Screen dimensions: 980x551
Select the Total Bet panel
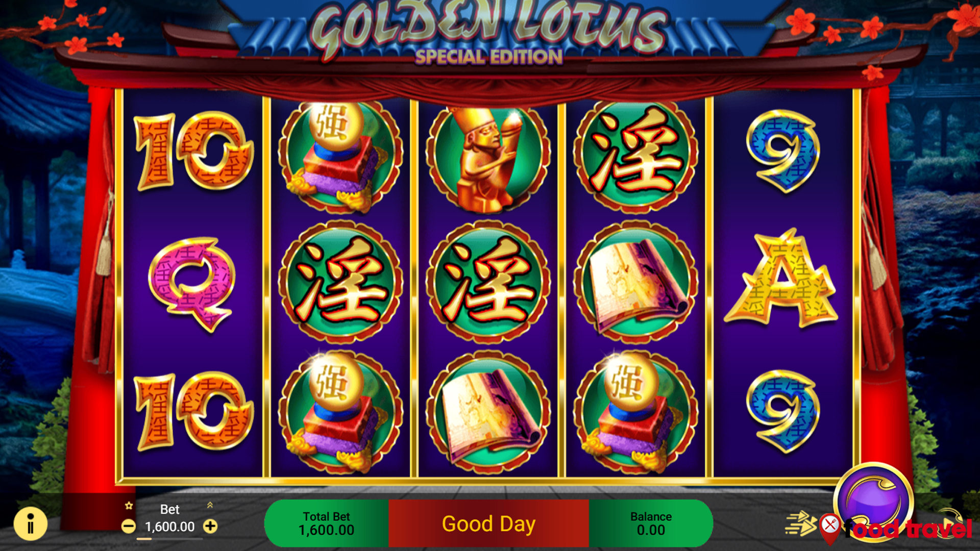327,523
